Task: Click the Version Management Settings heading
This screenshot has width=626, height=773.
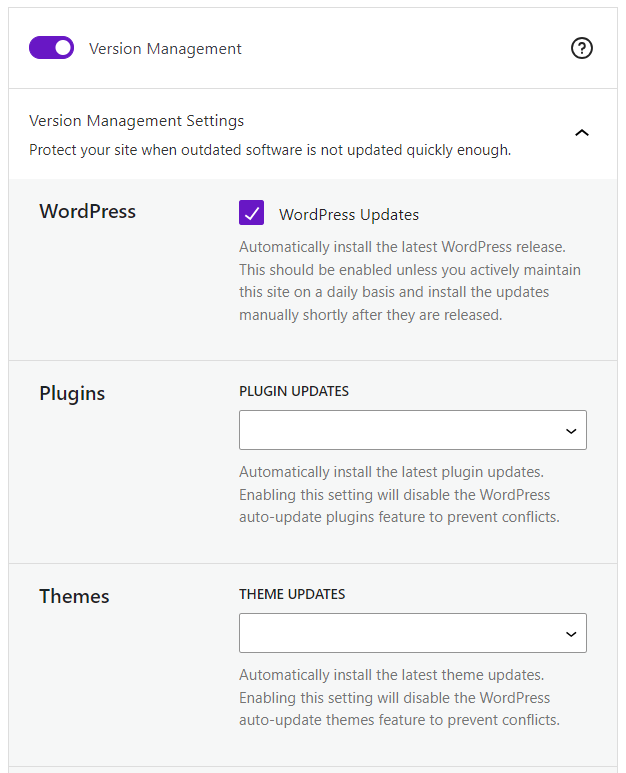Action: pos(137,121)
